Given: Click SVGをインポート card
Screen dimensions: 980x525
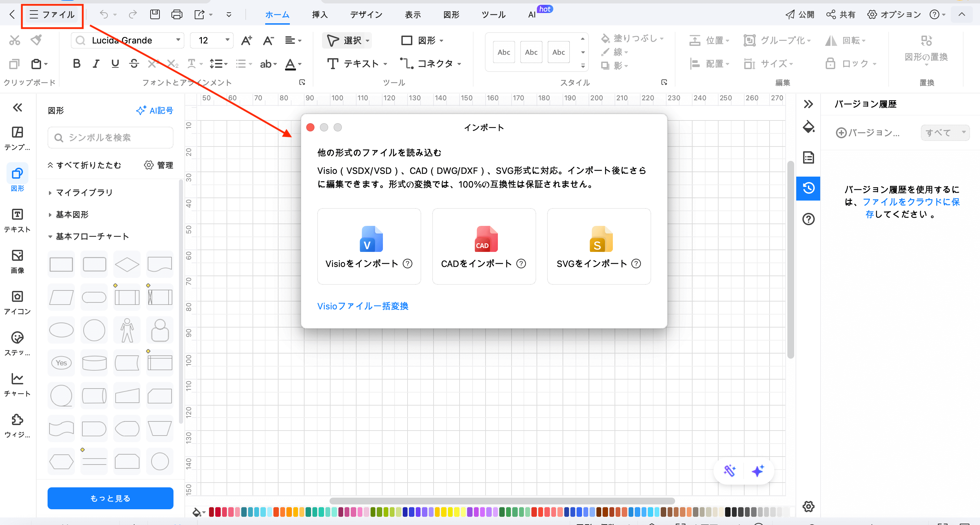Looking at the screenshot, I should pos(599,246).
